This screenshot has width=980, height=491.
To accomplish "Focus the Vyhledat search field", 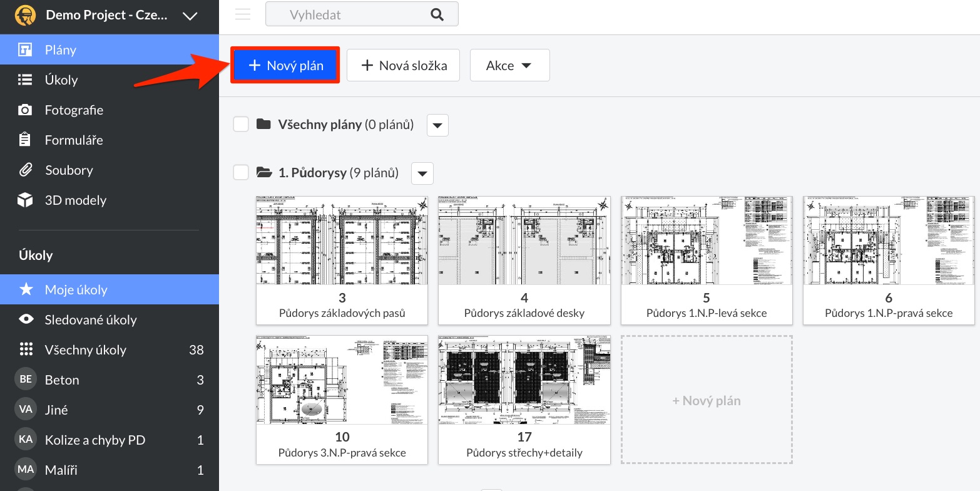I will tap(362, 14).
